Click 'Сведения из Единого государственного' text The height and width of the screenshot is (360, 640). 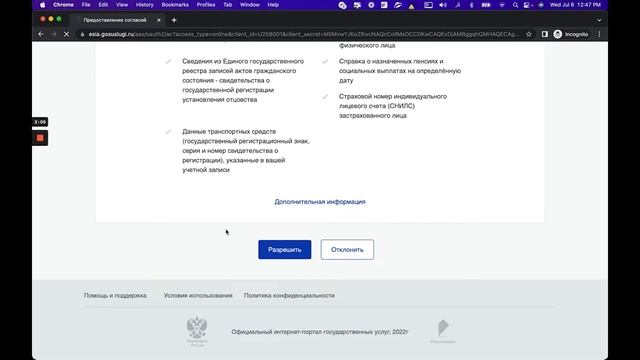[243, 80]
